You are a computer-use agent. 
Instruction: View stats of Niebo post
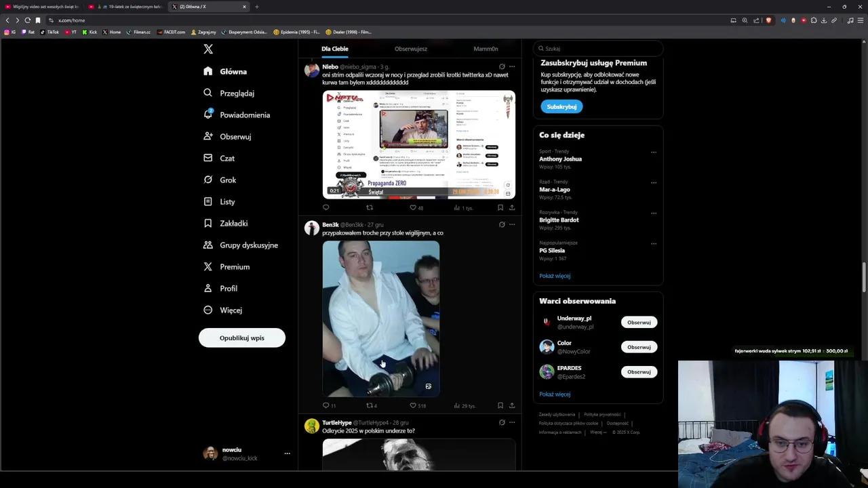(x=463, y=207)
